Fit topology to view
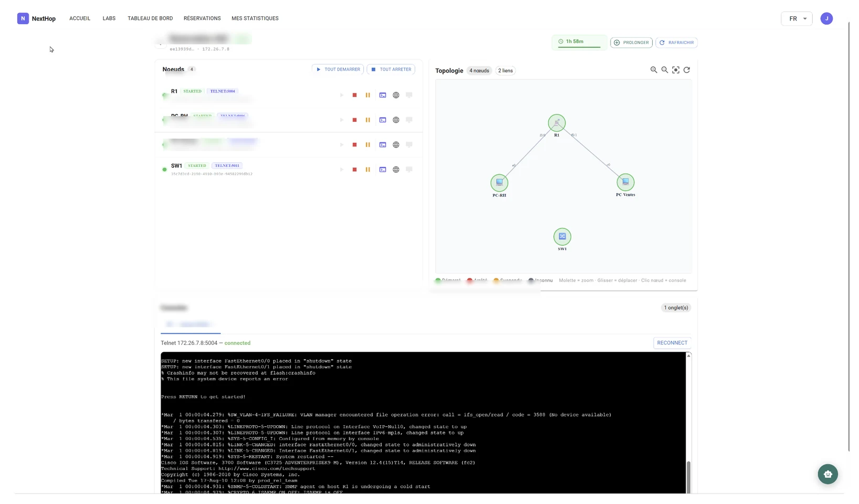The width and height of the screenshot is (859, 504). coord(676,70)
